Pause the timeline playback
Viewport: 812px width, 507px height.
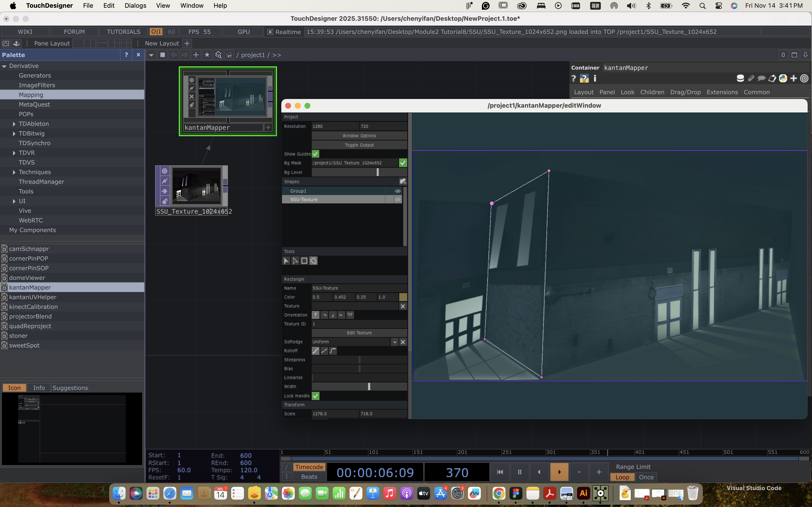[x=519, y=472]
